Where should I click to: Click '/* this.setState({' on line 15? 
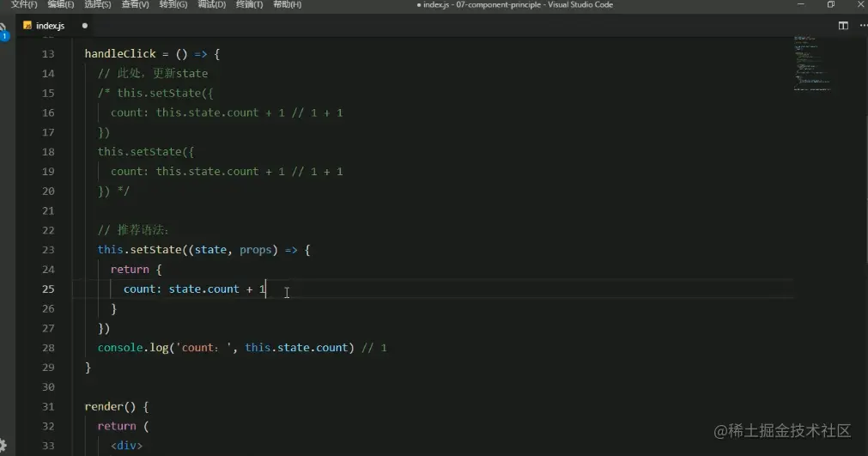click(155, 93)
